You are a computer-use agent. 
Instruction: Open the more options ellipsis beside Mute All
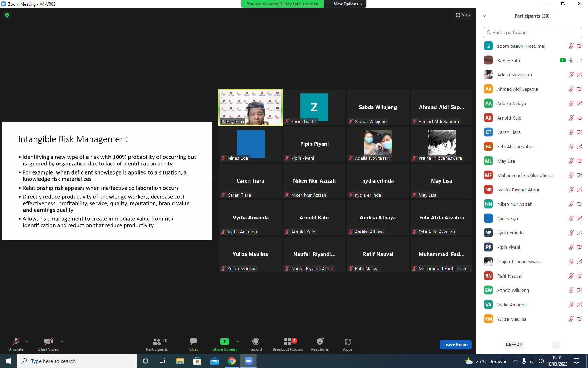pyautogui.click(x=556, y=345)
